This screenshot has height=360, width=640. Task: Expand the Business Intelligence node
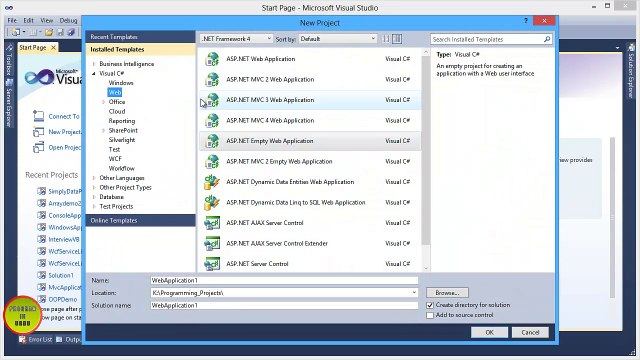(94, 64)
